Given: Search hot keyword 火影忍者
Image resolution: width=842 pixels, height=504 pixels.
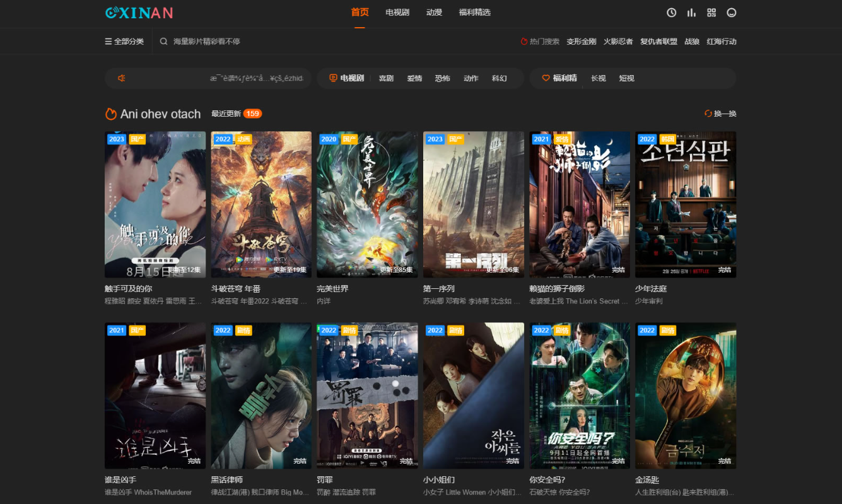Looking at the screenshot, I should click(x=618, y=42).
